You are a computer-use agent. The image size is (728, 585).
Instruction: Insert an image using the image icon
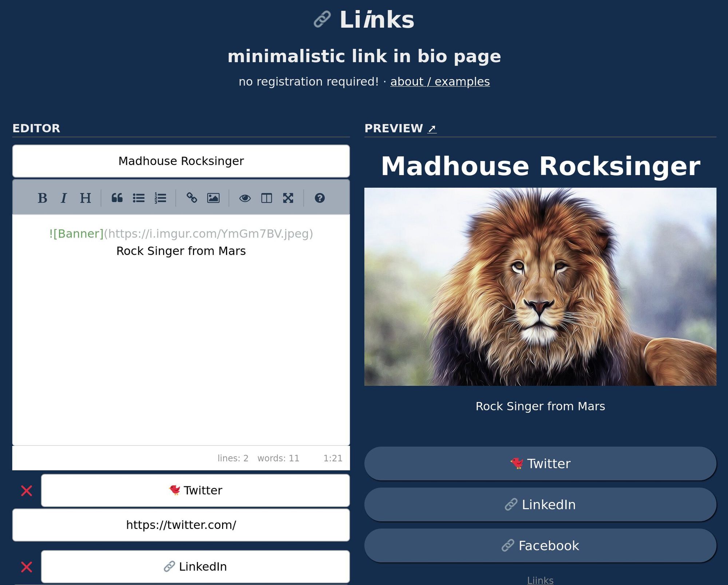click(x=214, y=198)
